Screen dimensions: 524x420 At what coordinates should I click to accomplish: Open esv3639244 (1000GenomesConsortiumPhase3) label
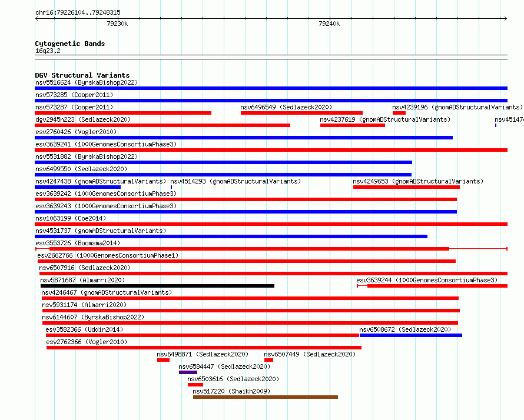click(427, 280)
